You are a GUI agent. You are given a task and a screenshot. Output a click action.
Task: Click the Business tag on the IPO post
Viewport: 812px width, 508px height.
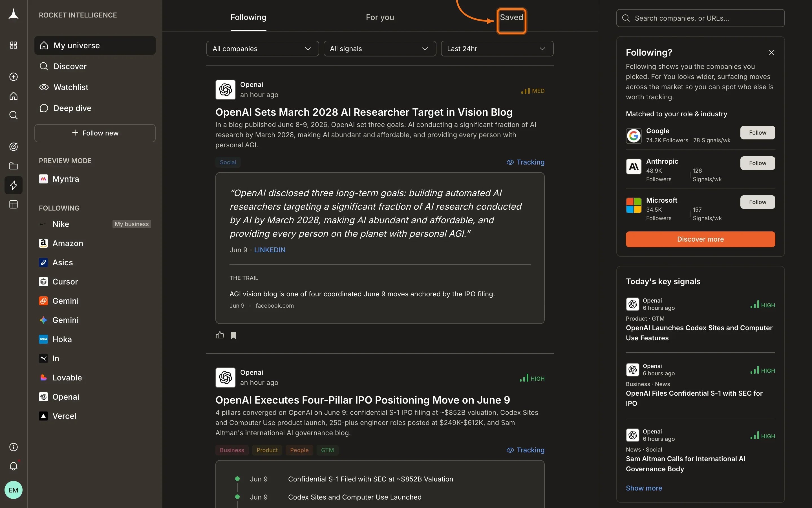232,450
